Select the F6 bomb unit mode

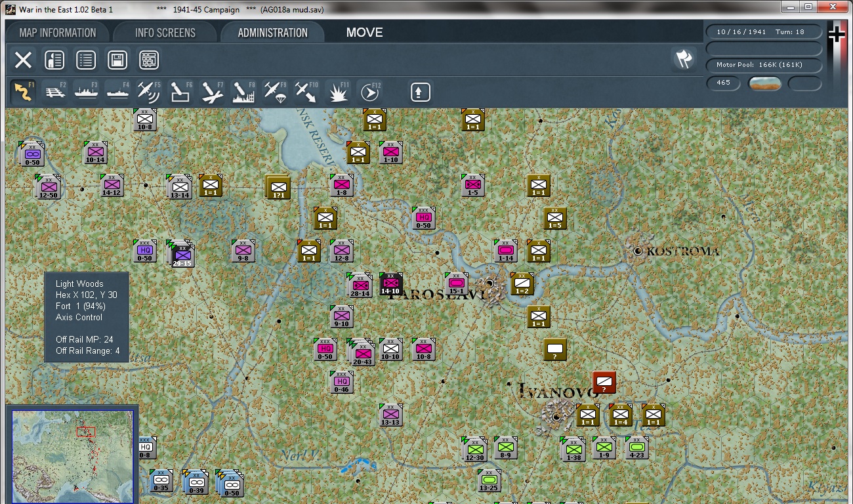(180, 91)
